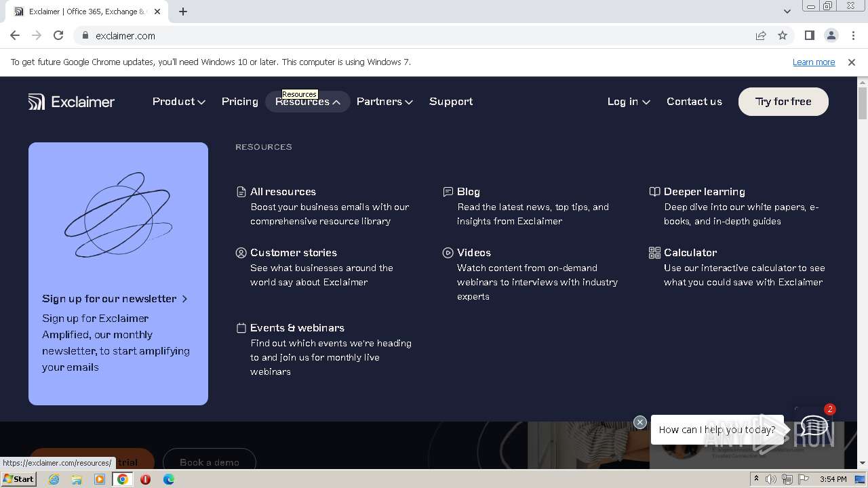Screen dimensions: 868x488
Task: Open Microsoft Edge from the taskbar
Action: [168, 479]
